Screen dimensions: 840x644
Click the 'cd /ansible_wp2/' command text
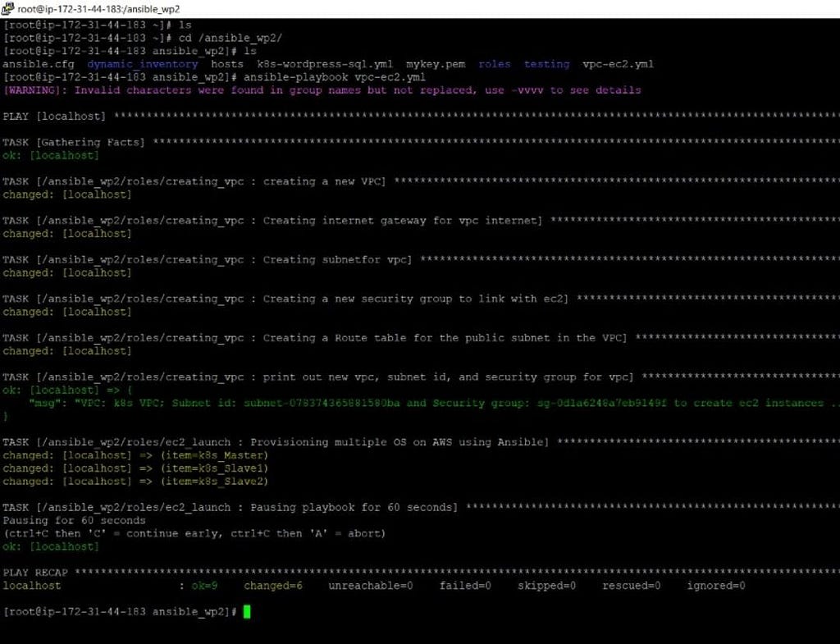point(231,38)
